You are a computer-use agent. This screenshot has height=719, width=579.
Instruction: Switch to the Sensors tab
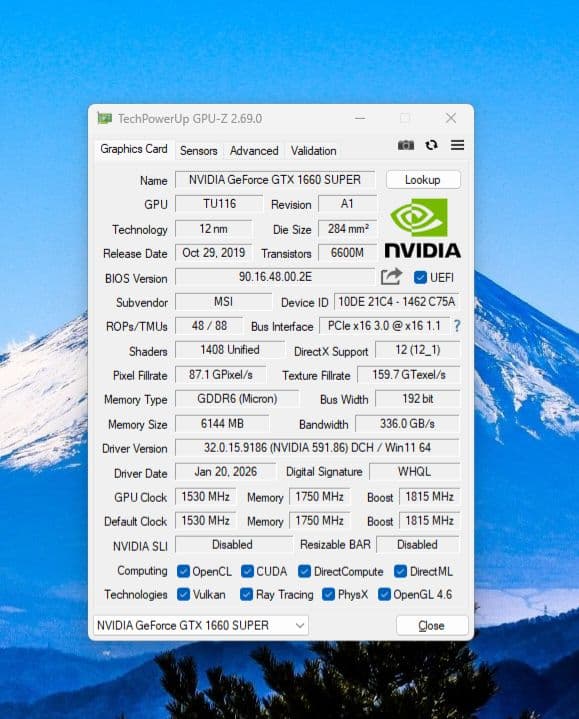click(199, 150)
